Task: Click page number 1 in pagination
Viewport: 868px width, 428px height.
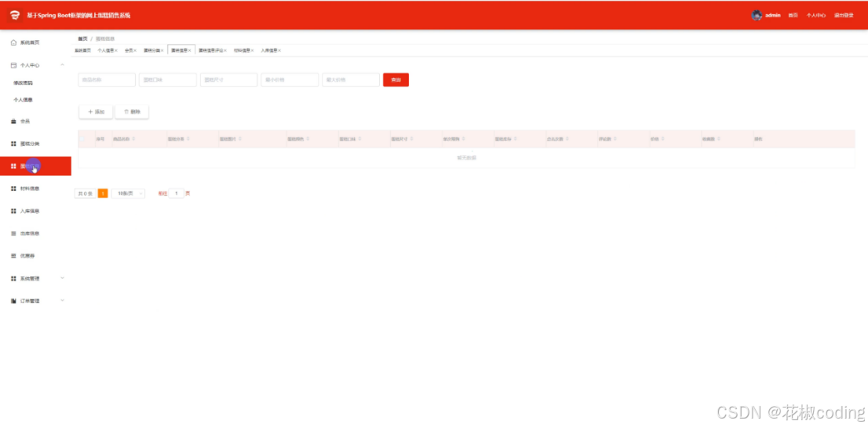Action: coord(102,193)
